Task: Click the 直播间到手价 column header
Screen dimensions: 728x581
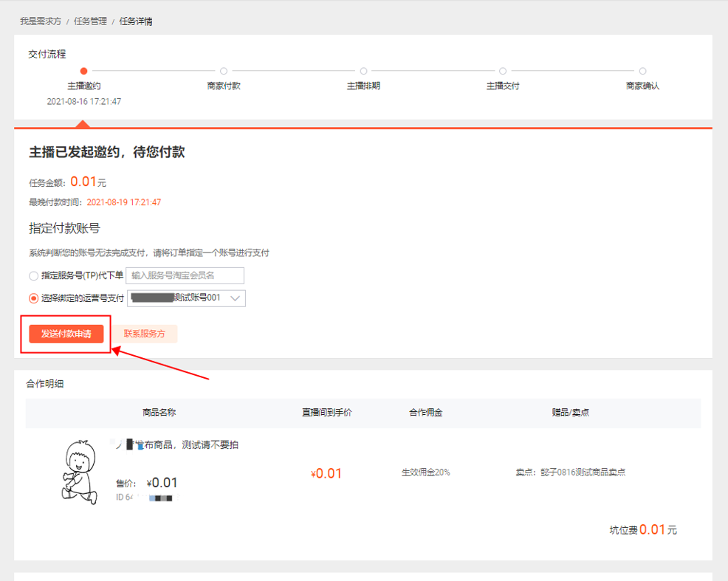Action: pos(327,413)
